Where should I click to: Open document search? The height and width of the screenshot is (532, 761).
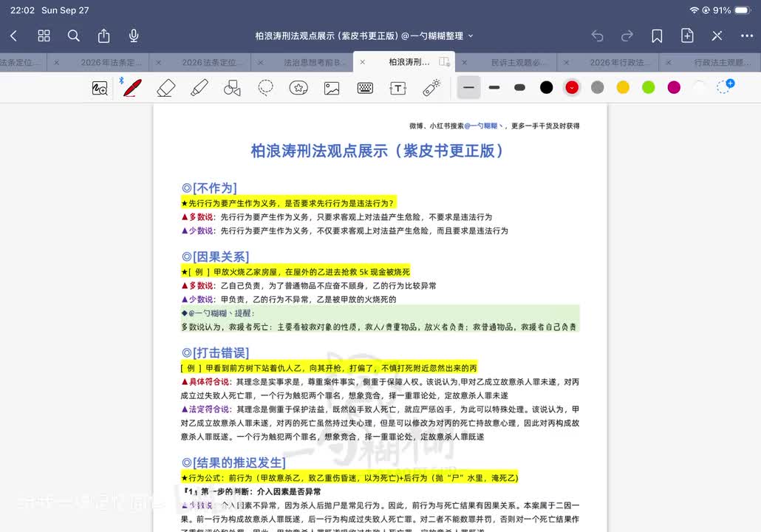click(73, 35)
